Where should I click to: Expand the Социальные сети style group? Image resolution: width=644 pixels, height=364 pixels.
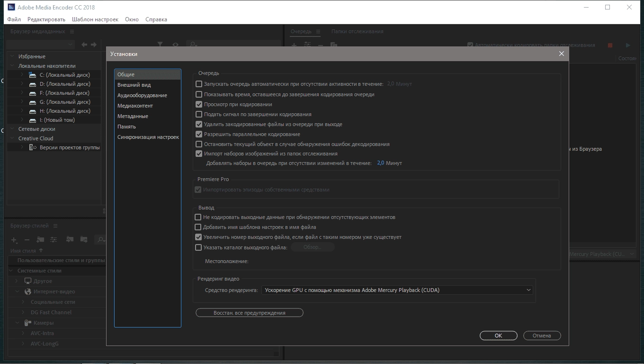(23, 302)
